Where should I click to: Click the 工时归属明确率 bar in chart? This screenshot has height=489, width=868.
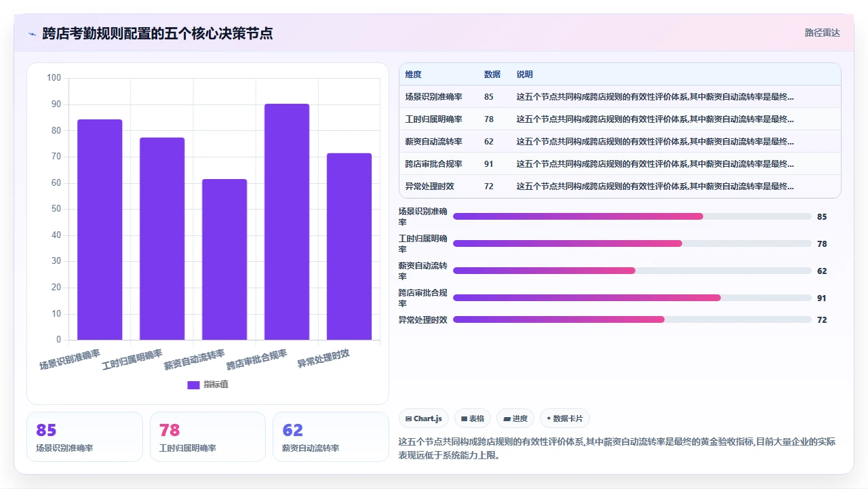click(162, 239)
